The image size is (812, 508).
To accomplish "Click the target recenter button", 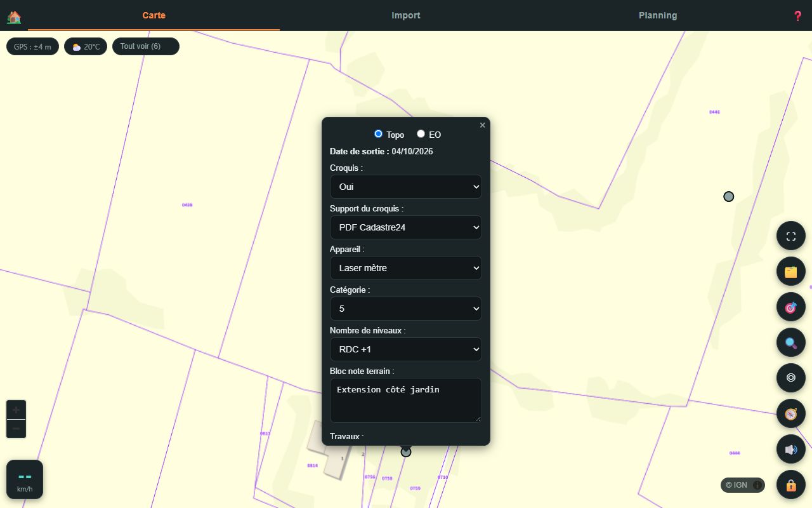I will [791, 307].
